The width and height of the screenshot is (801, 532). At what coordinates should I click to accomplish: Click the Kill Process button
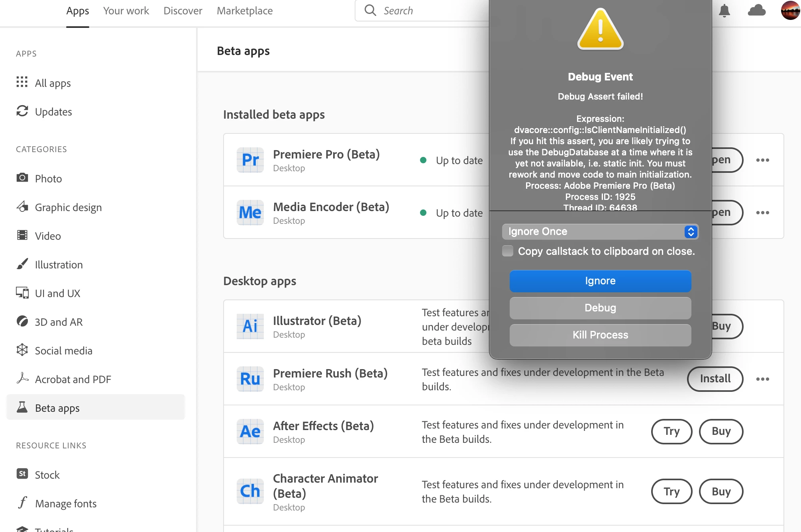point(600,335)
